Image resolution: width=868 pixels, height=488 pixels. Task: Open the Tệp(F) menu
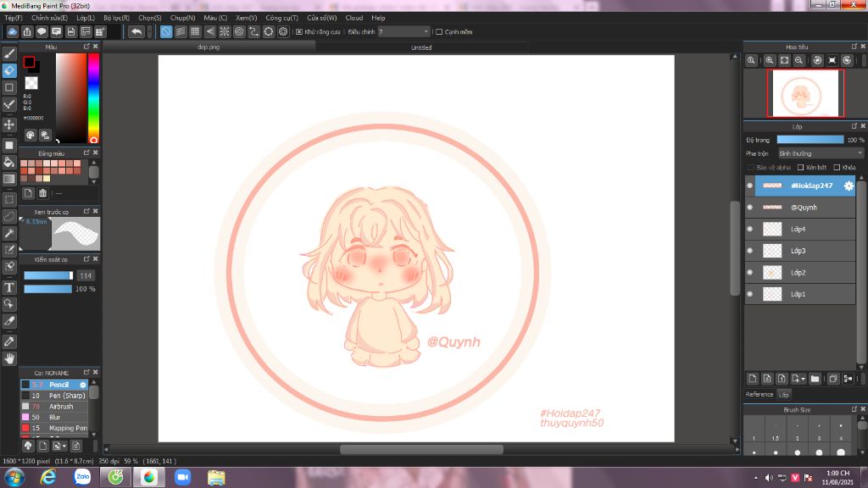tap(14, 18)
